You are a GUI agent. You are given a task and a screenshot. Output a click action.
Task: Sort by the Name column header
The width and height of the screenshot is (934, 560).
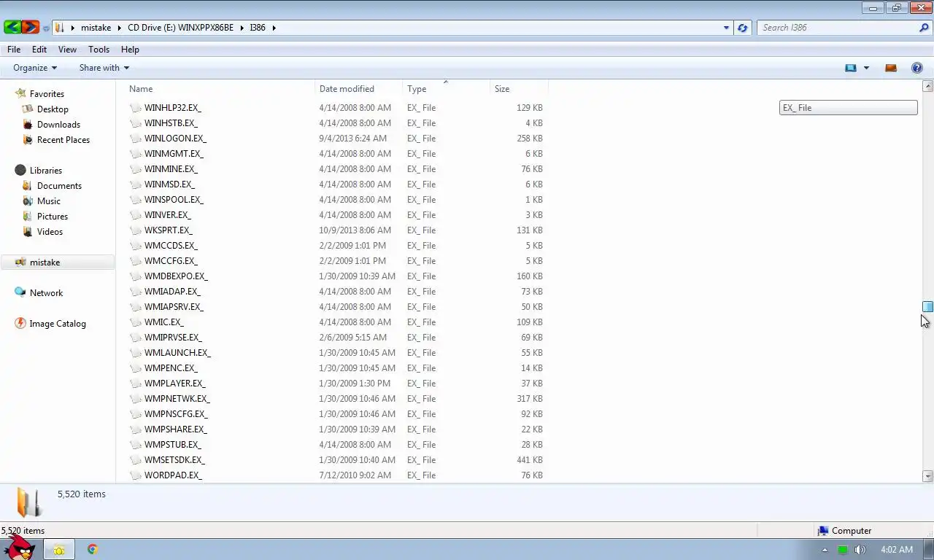141,89
